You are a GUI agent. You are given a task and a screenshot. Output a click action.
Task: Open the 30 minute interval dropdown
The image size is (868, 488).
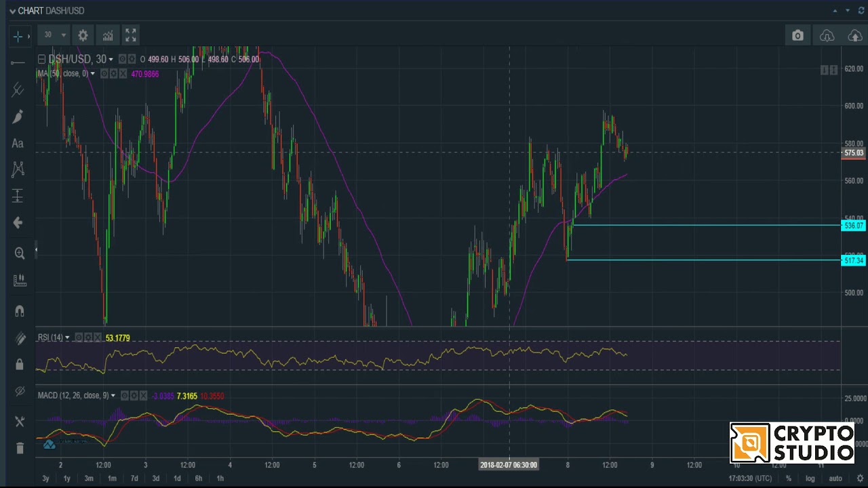(x=55, y=35)
